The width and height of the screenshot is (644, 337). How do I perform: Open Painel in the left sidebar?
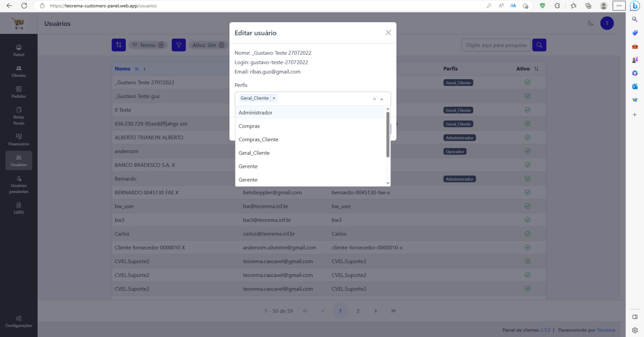pos(19,51)
